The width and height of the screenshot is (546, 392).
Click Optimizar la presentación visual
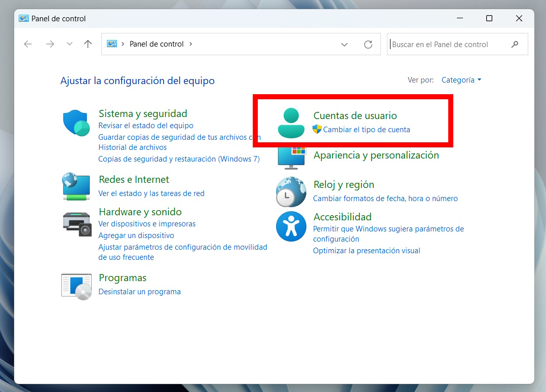[x=366, y=251]
